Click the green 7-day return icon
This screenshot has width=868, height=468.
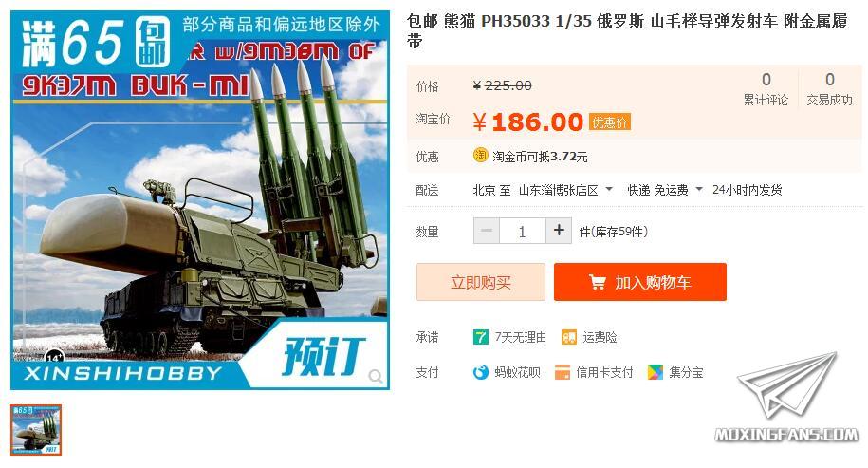pyautogui.click(x=481, y=337)
